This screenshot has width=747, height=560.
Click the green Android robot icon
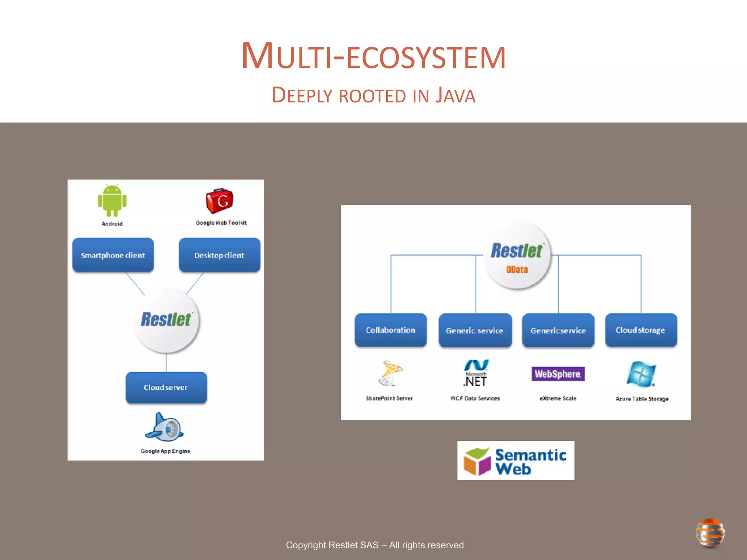112,201
